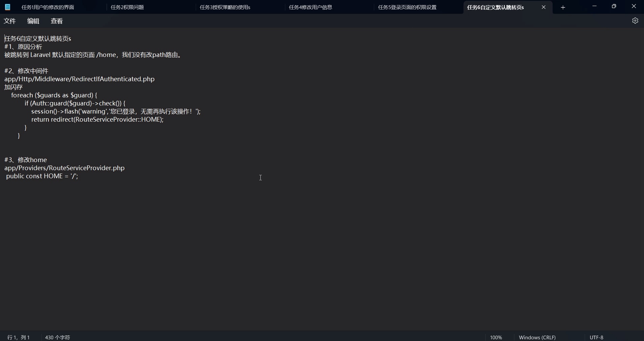Viewport: 644px width, 341px height.
Task: Switch to tab 任务3授权策略的使用s
Action: click(225, 7)
